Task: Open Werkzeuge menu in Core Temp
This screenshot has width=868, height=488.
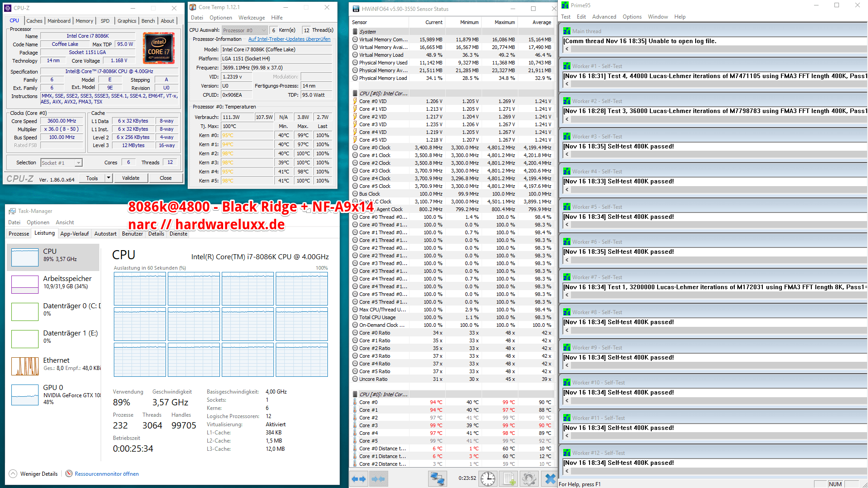Action: (x=252, y=18)
